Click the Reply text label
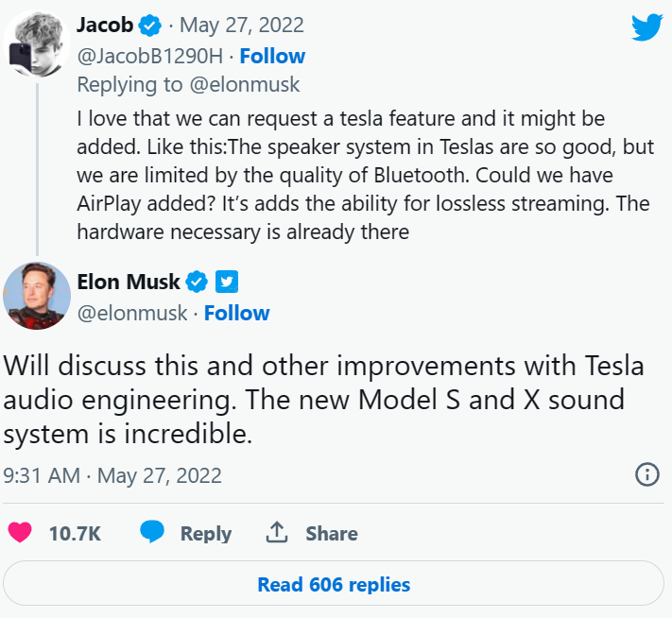This screenshot has width=672, height=618. [206, 534]
